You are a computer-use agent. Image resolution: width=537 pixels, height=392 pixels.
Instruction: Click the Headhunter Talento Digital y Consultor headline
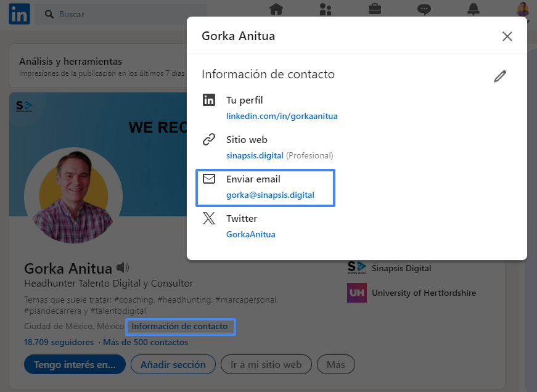click(x=109, y=284)
